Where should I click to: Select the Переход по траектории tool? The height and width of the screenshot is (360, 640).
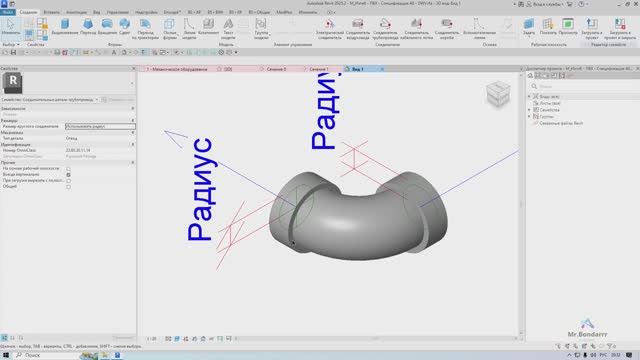(x=145, y=29)
